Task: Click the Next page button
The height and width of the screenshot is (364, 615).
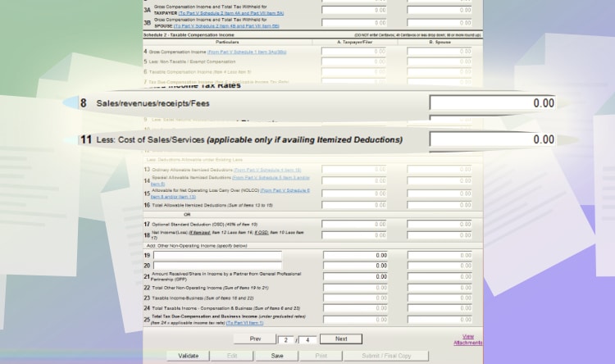Action: click(340, 339)
